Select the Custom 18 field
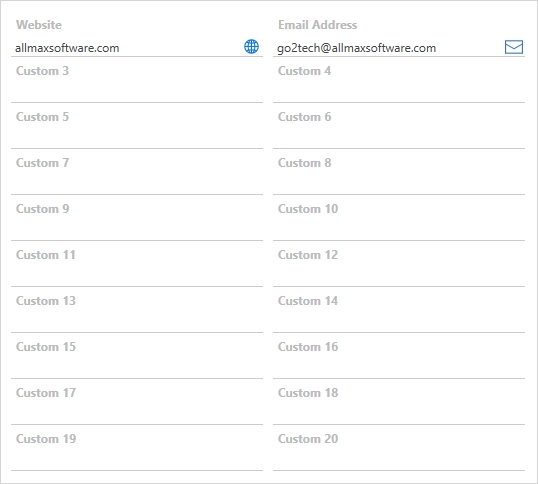538x484 pixels. [399, 414]
